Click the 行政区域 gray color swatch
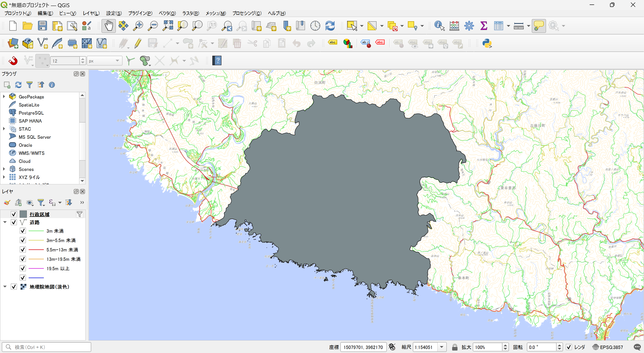 (23, 214)
